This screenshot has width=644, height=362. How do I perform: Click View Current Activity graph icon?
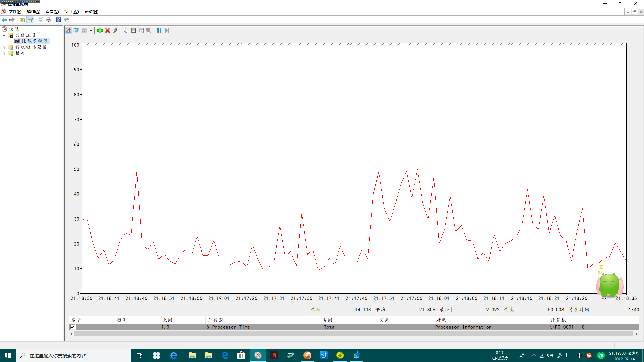69,31
